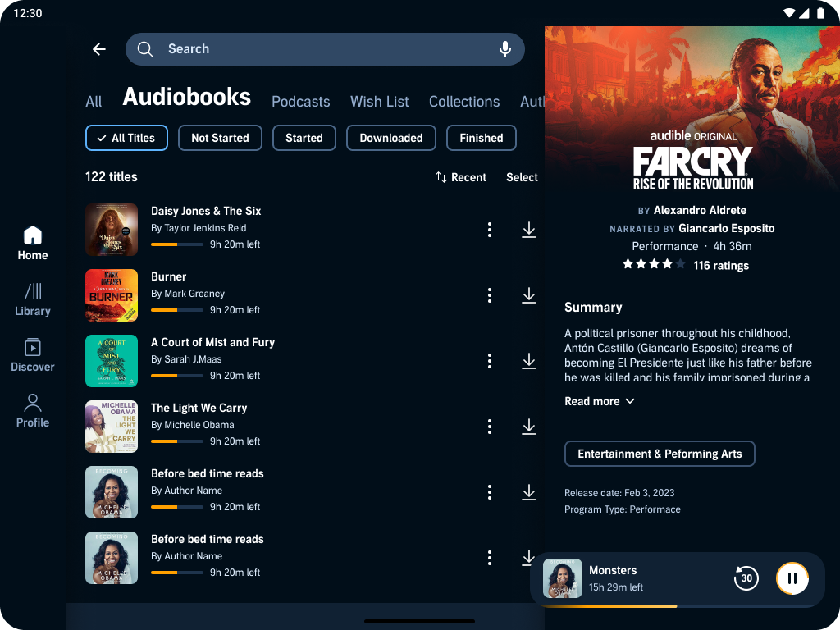Viewport: 840px width, 630px height.
Task: Open Discover in the side navigation
Action: (x=33, y=355)
